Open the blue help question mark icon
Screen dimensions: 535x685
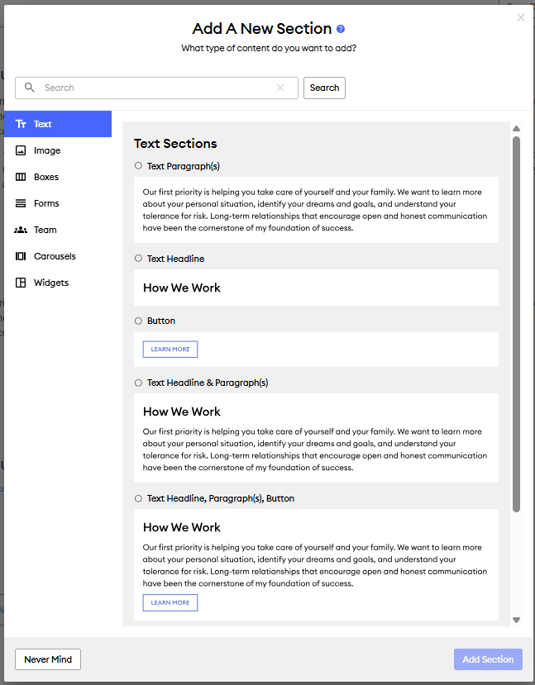(341, 29)
